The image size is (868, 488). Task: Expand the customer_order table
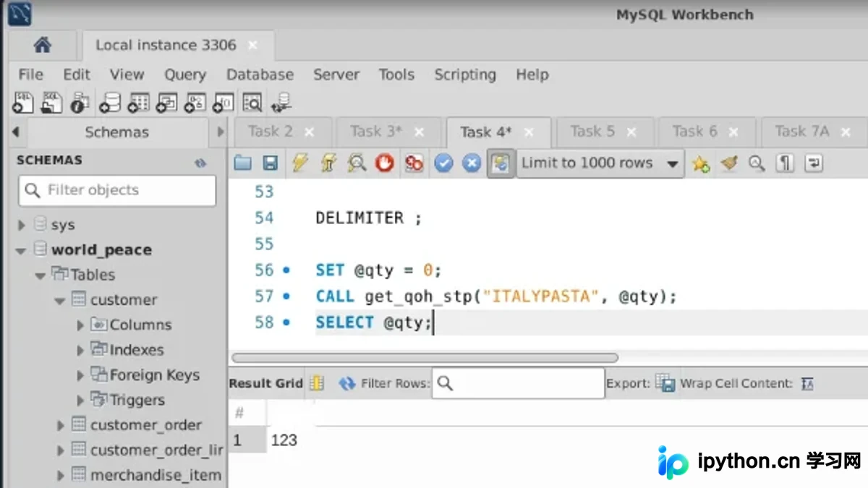(x=61, y=426)
